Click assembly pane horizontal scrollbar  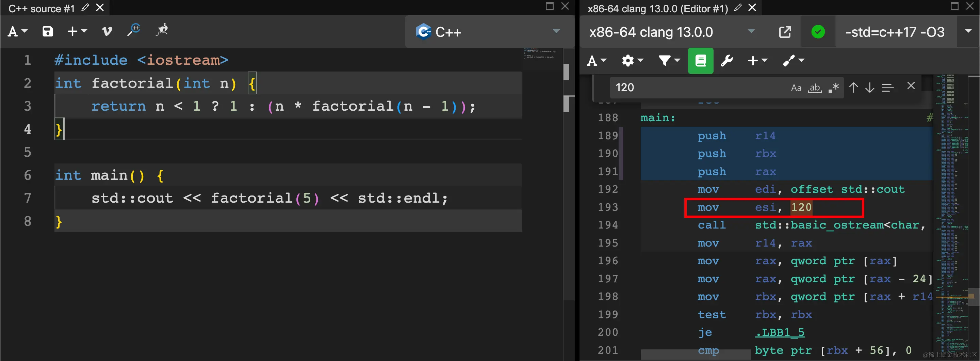click(696, 354)
